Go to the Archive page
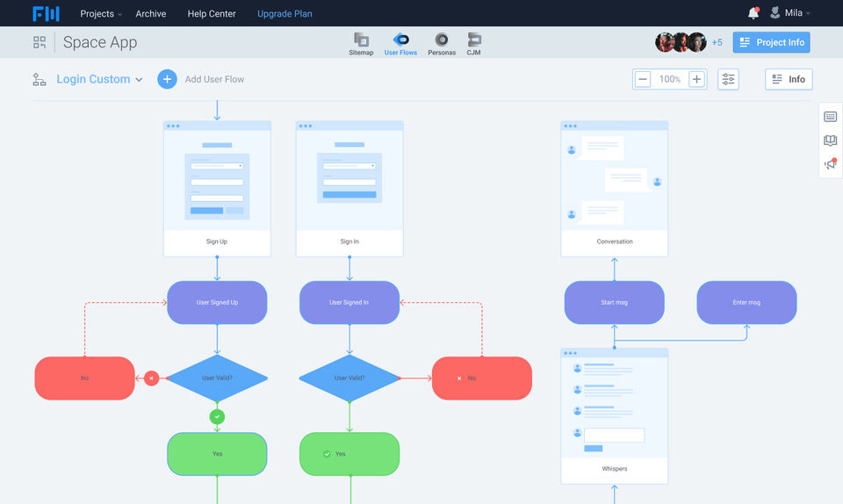This screenshot has height=504, width=843. (x=150, y=13)
